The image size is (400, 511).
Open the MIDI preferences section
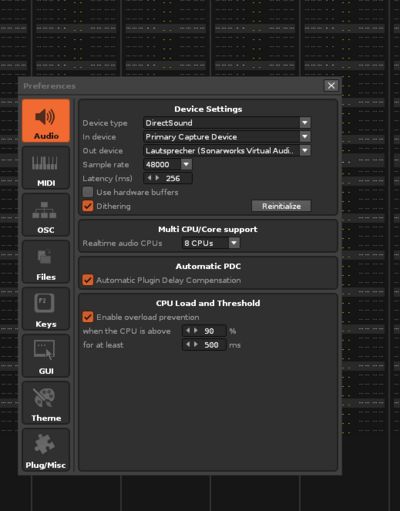click(x=46, y=168)
